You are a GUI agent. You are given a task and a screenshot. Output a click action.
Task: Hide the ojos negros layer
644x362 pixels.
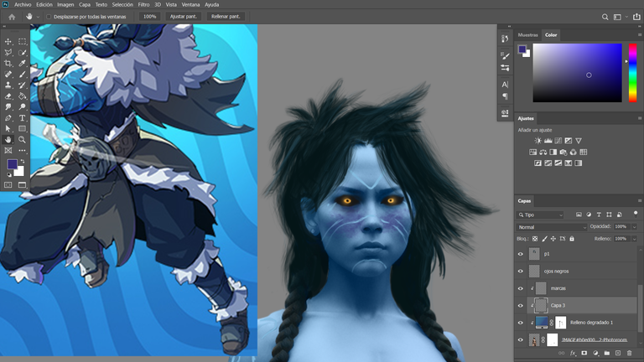click(x=521, y=271)
